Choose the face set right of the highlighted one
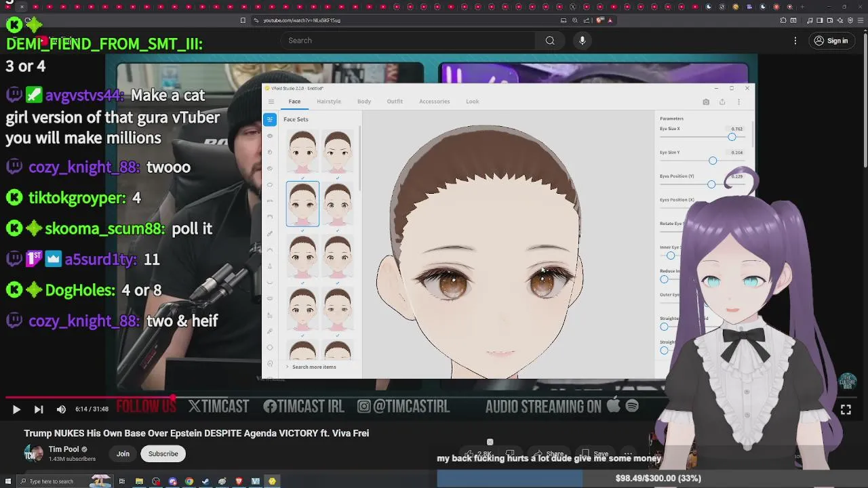This screenshot has width=868, height=488. pos(338,204)
